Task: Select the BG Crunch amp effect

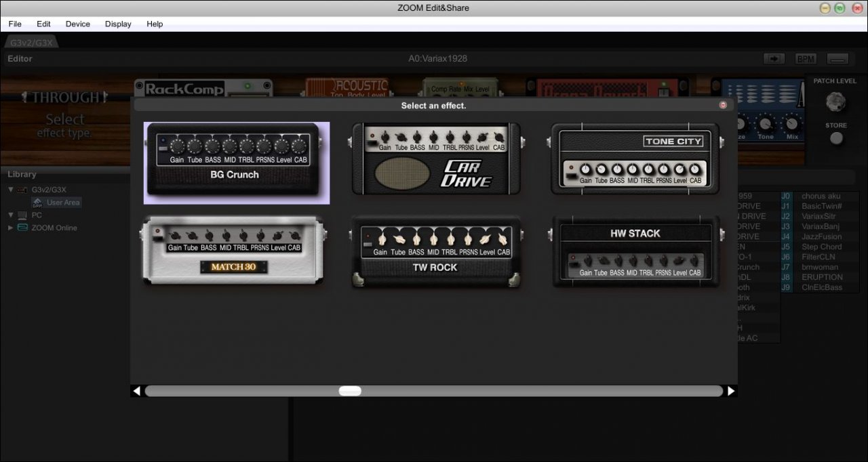Action: pos(237,163)
